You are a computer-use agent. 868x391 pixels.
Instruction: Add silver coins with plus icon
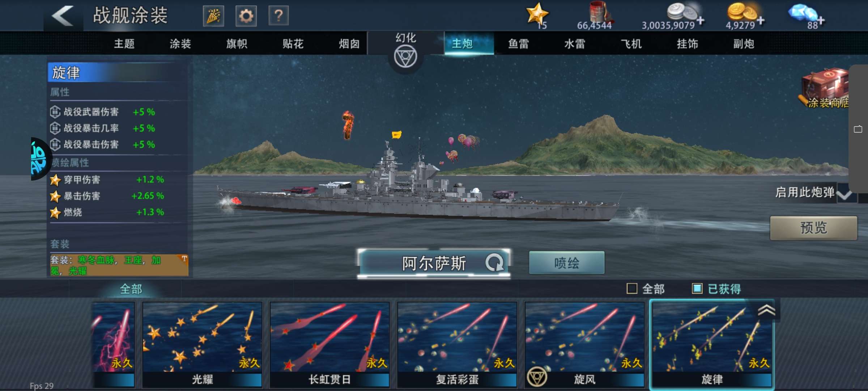pyautogui.click(x=701, y=20)
